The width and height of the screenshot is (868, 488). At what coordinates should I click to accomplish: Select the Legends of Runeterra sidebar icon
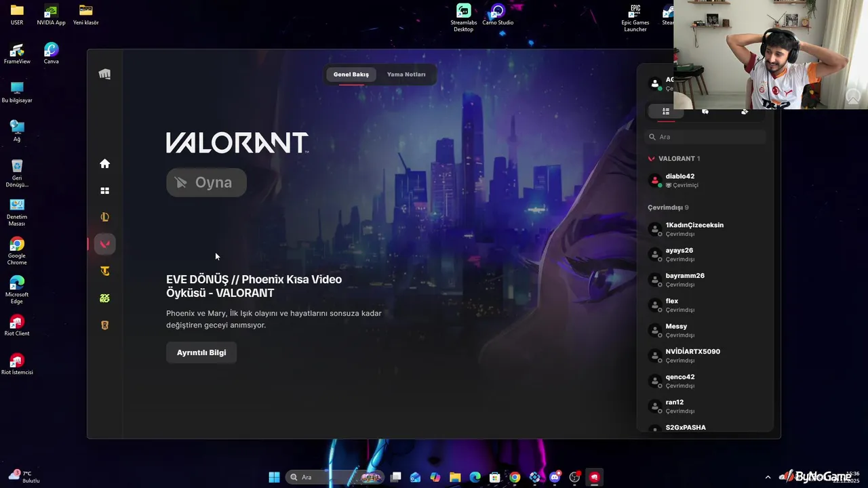[x=104, y=325]
